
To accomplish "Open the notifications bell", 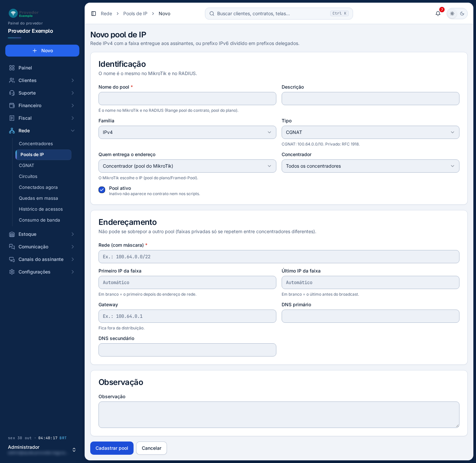I will [438, 14].
